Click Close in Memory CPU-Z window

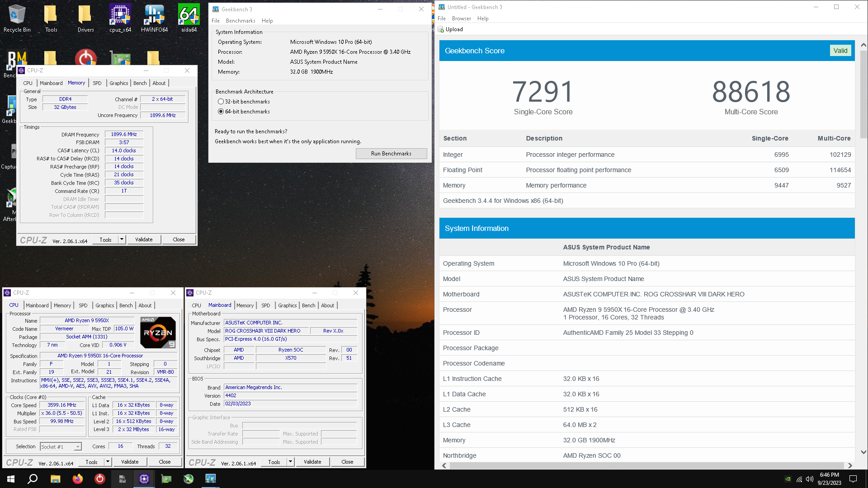(179, 239)
